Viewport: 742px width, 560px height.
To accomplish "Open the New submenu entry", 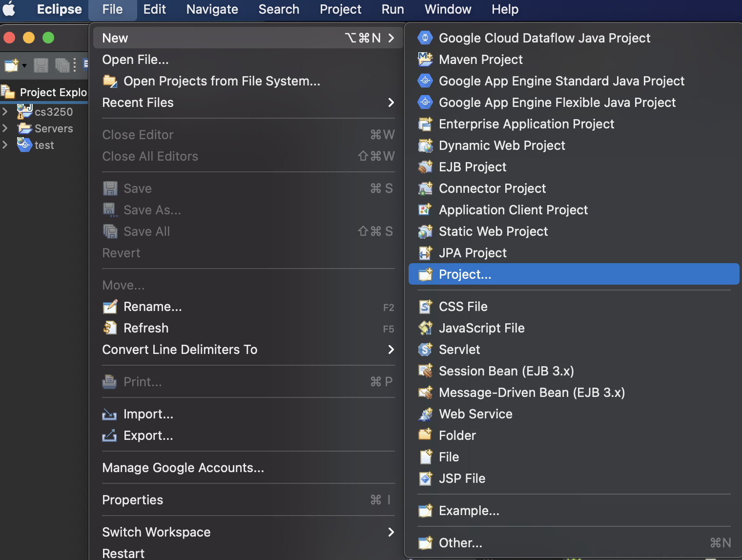I will (248, 38).
